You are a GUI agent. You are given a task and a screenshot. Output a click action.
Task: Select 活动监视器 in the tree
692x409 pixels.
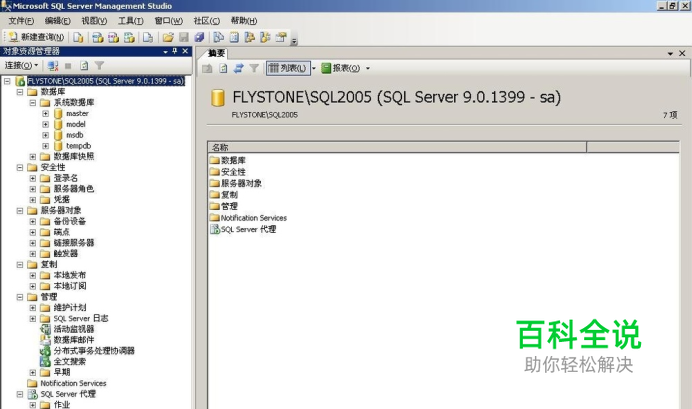(x=73, y=329)
